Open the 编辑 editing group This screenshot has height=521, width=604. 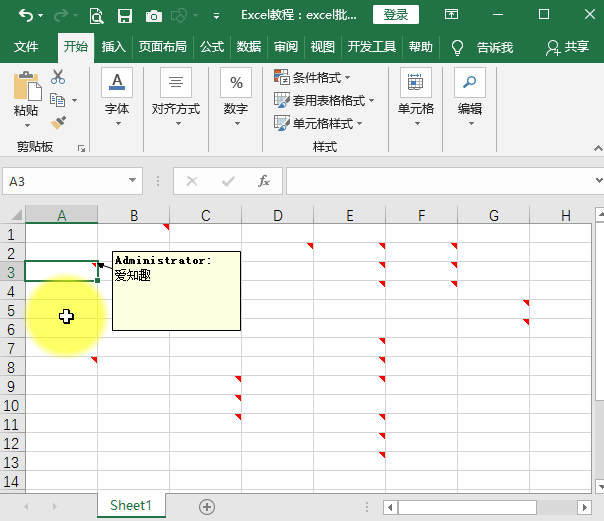click(x=470, y=98)
